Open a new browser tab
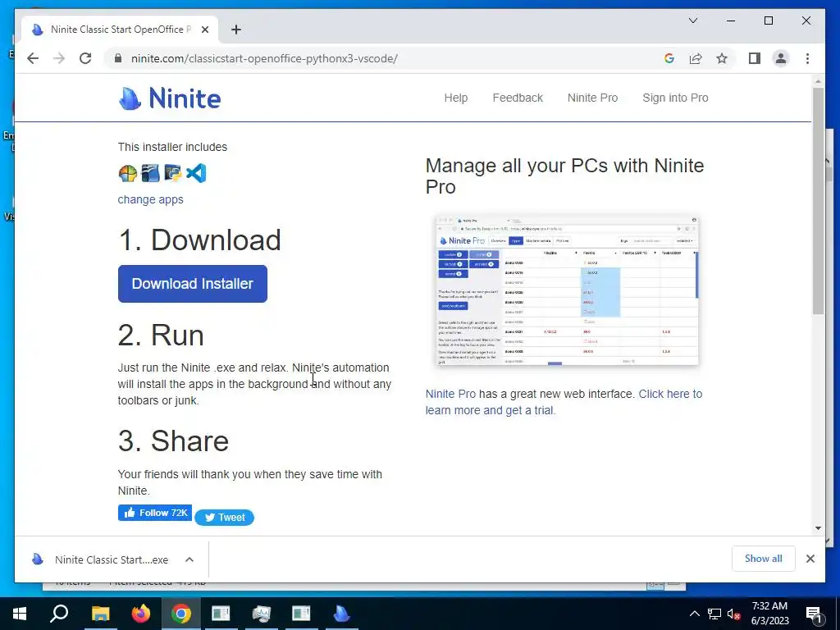840x630 pixels. (x=236, y=30)
